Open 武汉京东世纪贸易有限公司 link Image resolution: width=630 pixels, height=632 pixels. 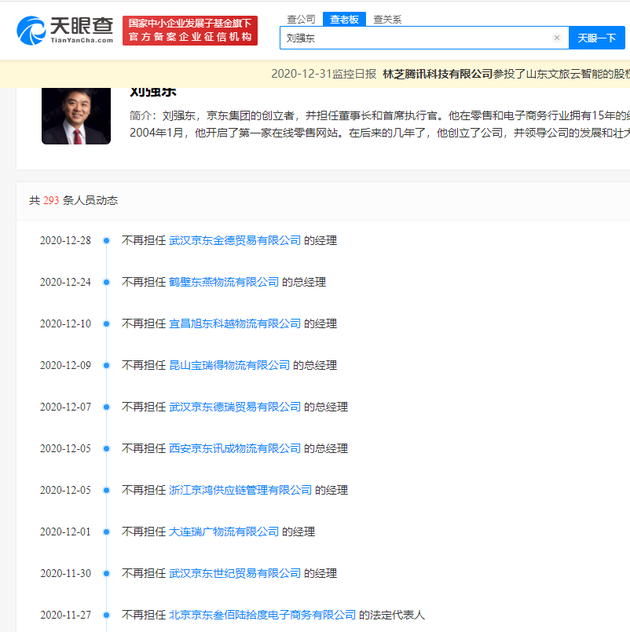click(x=235, y=573)
